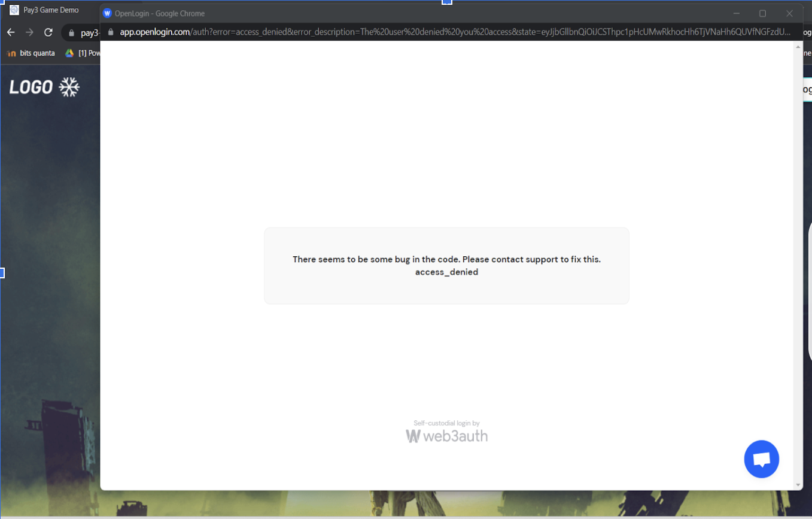Click the OpenLogin URL address bar
The height and width of the screenshot is (519, 812).
(x=359, y=32)
